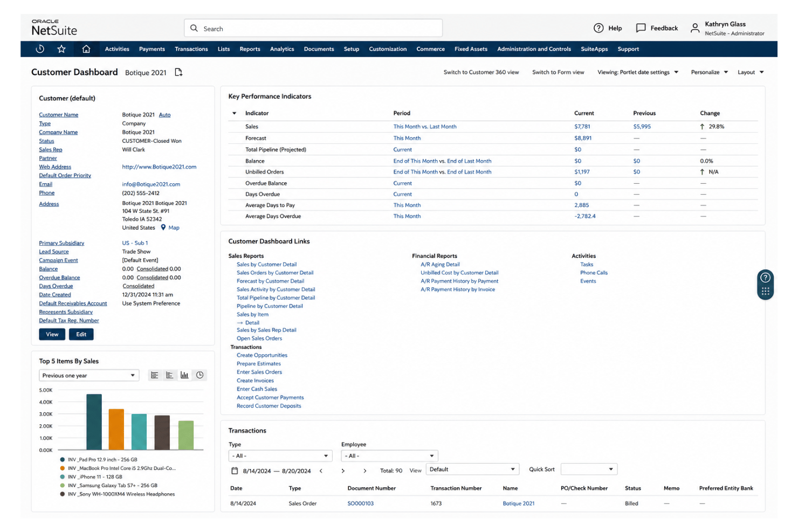The width and height of the screenshot is (798, 532).
Task: Click the tallest dark teal chart bar
Action: (x=94, y=422)
